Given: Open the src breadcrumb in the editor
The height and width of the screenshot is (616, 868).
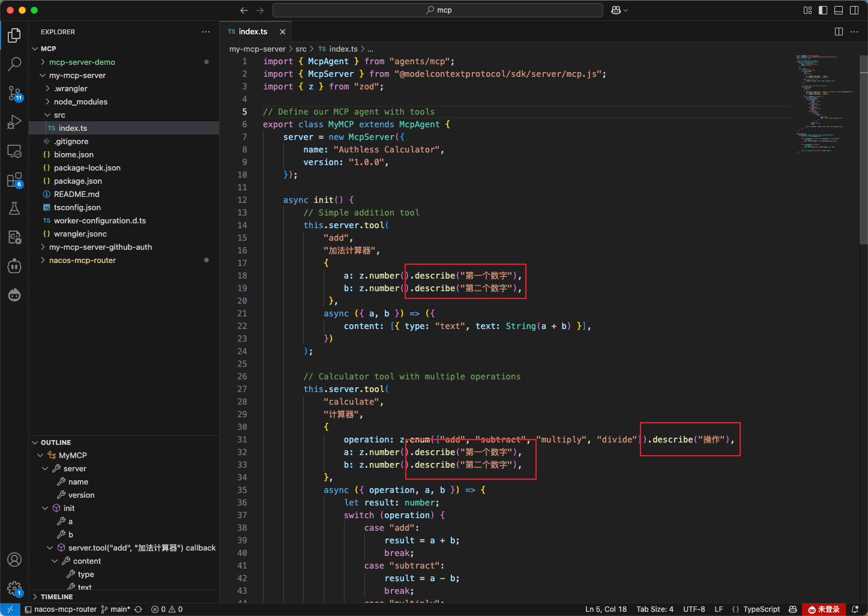Looking at the screenshot, I should coord(301,49).
